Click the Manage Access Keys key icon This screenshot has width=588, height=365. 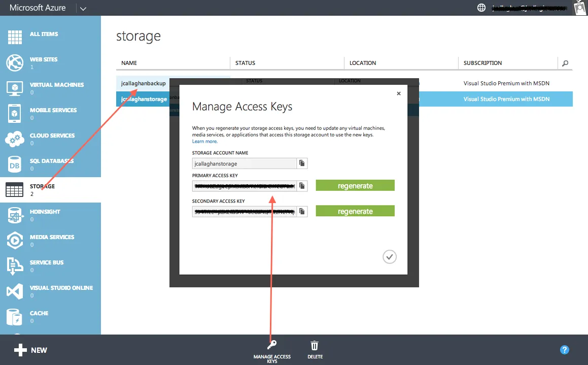click(272, 345)
